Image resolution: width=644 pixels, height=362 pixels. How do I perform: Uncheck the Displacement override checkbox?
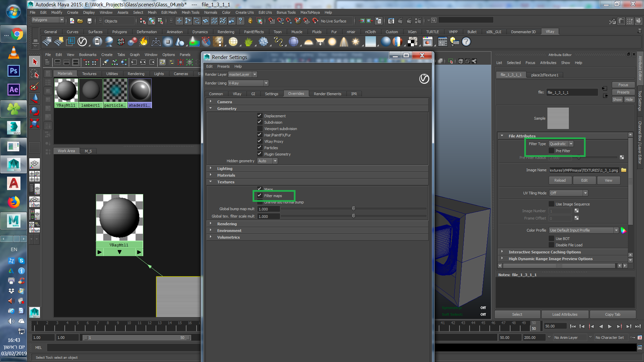260,116
